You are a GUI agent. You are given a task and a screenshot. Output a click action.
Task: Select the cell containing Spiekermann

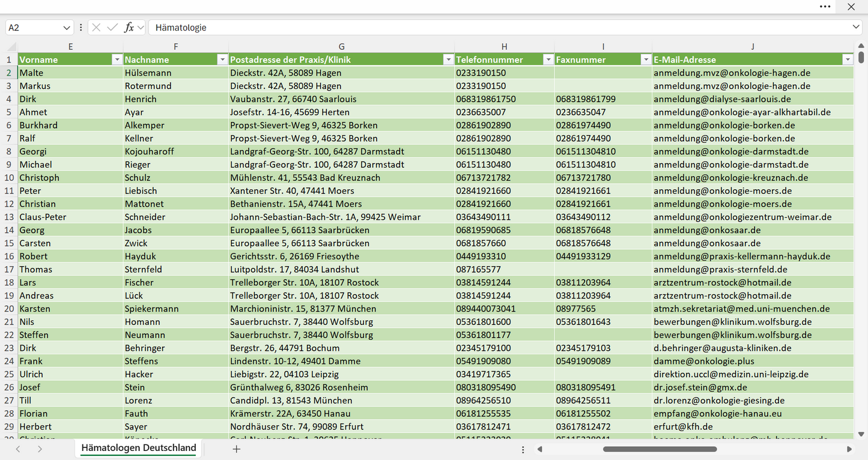tap(176, 309)
